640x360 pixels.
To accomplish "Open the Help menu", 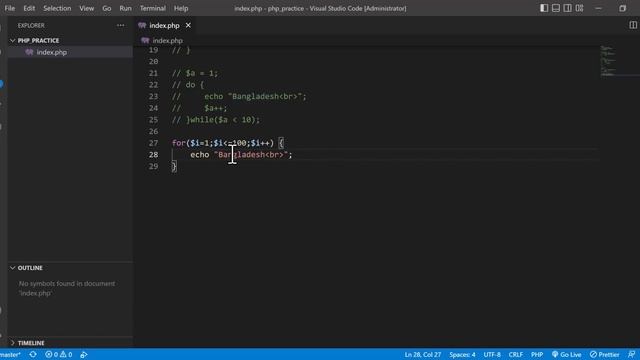I will point(181,8).
